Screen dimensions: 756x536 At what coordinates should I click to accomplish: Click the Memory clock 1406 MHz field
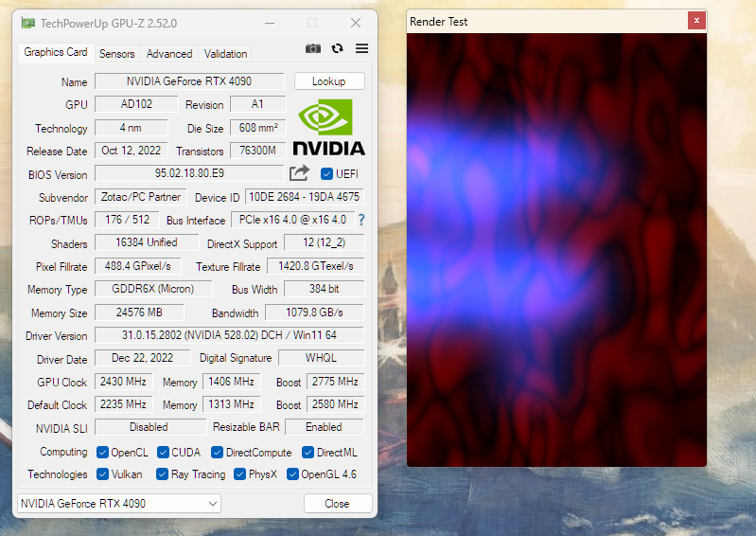[x=232, y=382]
